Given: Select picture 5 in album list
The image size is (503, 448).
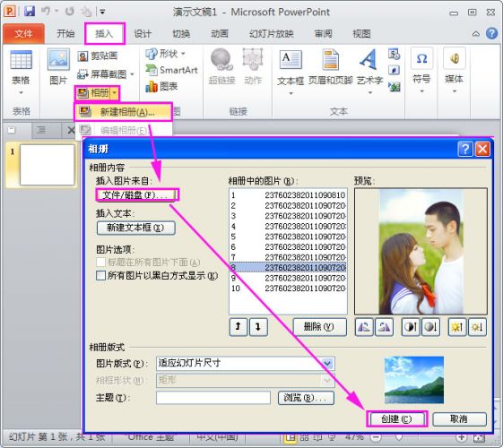Looking at the screenshot, I should click(x=288, y=237).
